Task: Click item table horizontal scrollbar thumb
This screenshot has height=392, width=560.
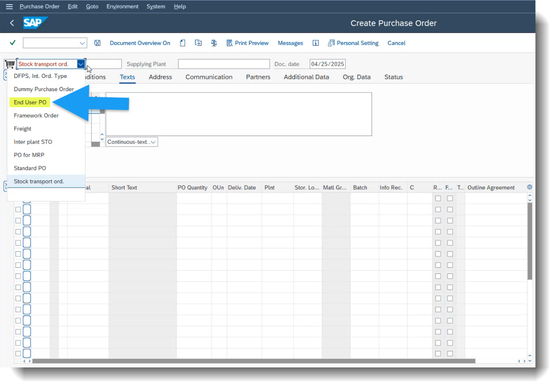Action: tap(254, 361)
